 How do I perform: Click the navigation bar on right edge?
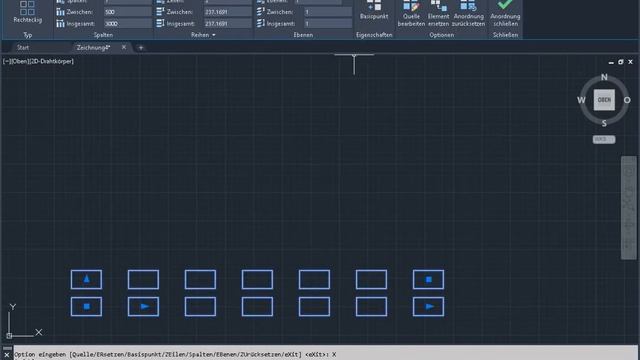pyautogui.click(x=629, y=207)
